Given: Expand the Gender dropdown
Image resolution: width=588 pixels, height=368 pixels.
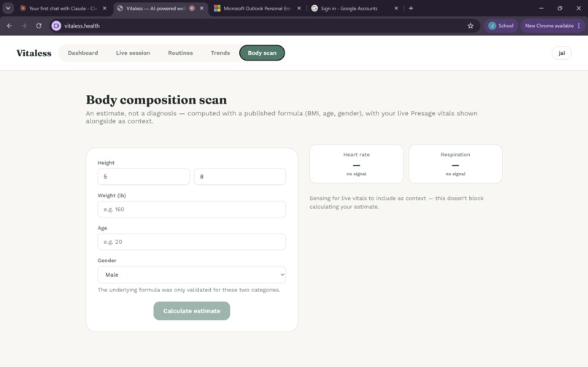Looking at the screenshot, I should (x=192, y=275).
